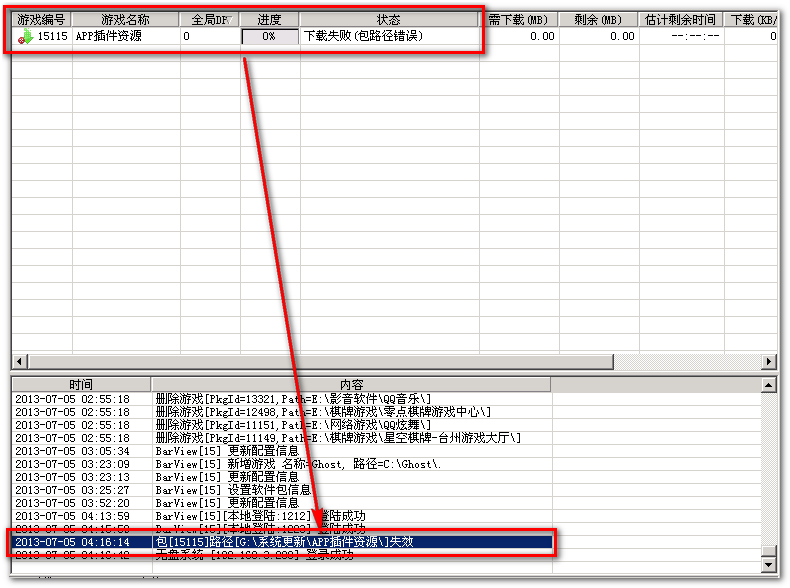Screen dimensions: 790x588
Task: Select log entry at 03:52:20
Action: tap(282, 503)
